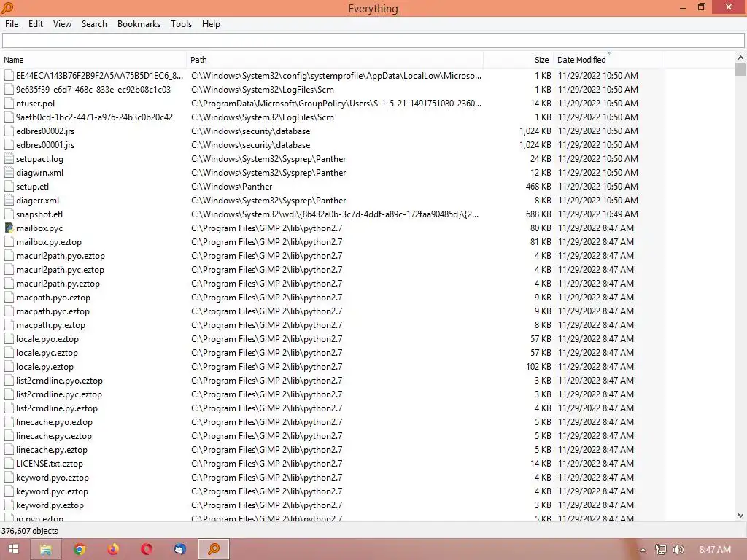Open the File menu
Viewport: 747px width, 560px height.
(x=12, y=24)
